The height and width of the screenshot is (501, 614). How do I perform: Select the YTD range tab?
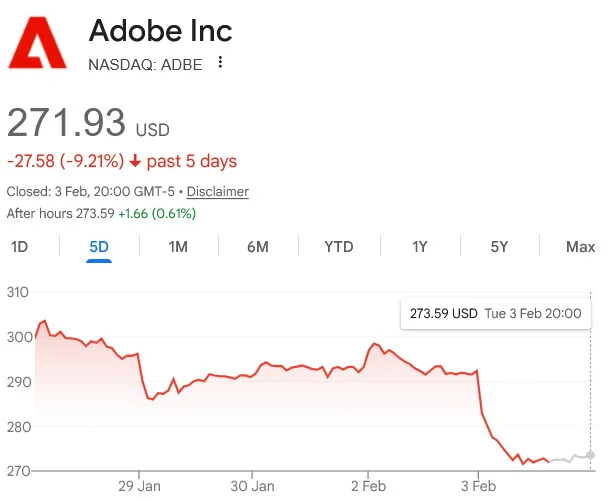[339, 247]
